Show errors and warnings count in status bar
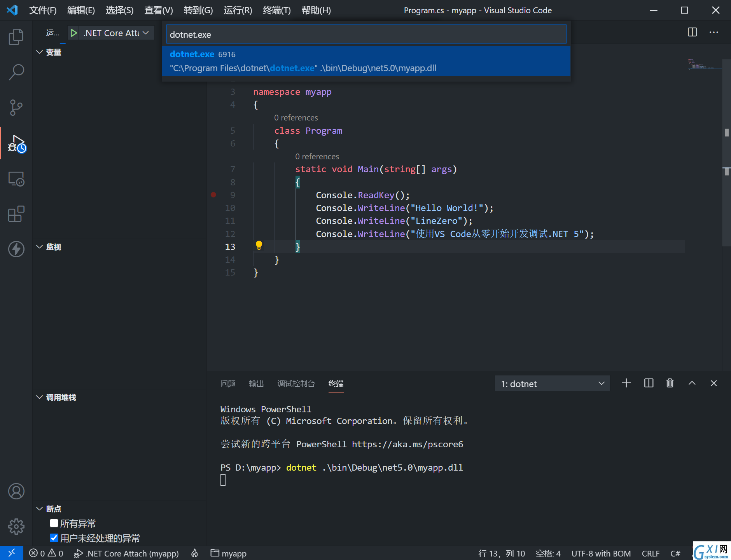The image size is (731, 560). coord(46,553)
